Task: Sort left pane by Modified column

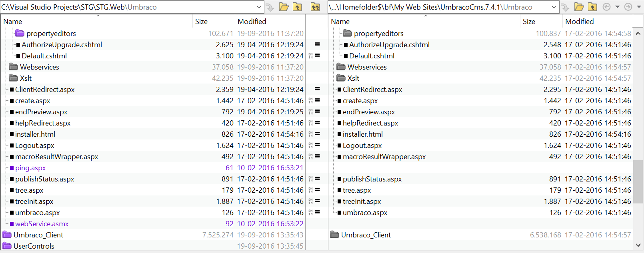Action: click(270, 21)
